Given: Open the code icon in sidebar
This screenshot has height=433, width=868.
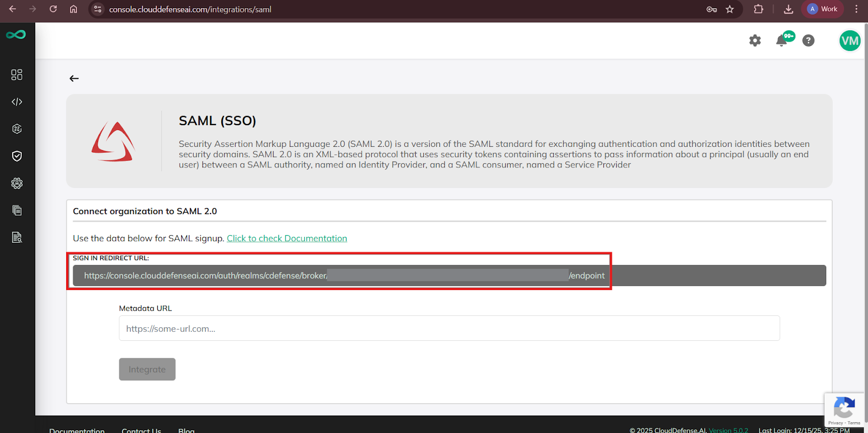Looking at the screenshot, I should 17,102.
